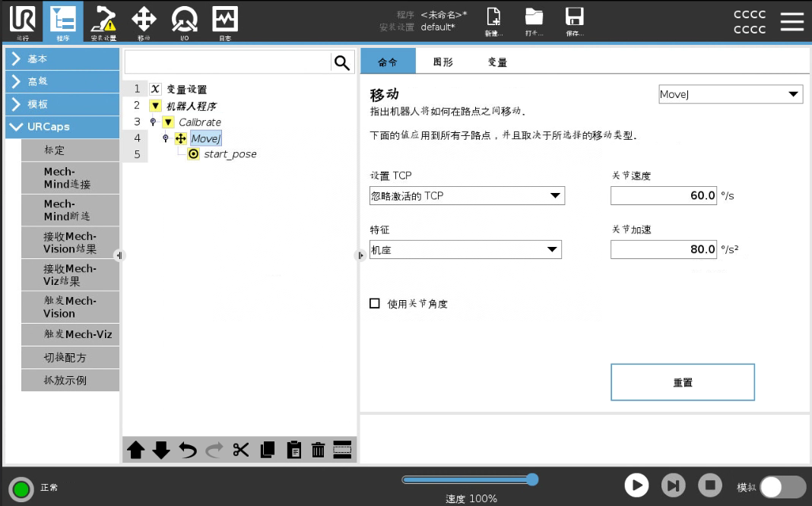Switch to the 变量 tab
Screen dimensions: 812x506
pos(497,62)
